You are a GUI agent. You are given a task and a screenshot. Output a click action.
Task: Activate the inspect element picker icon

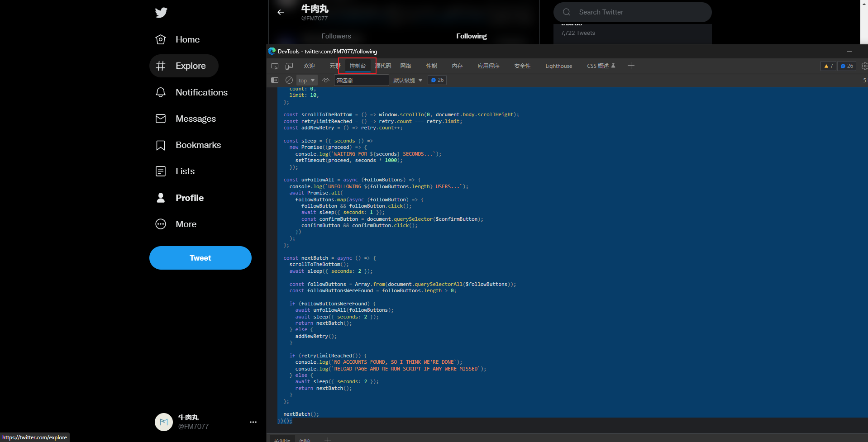(x=275, y=66)
